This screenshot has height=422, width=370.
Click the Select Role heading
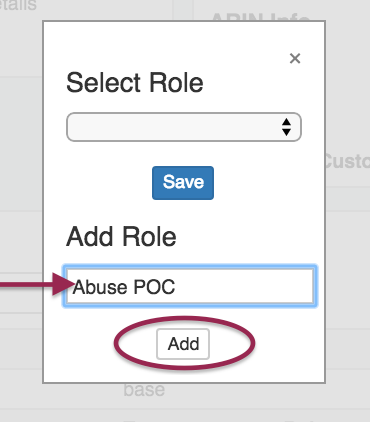(135, 83)
